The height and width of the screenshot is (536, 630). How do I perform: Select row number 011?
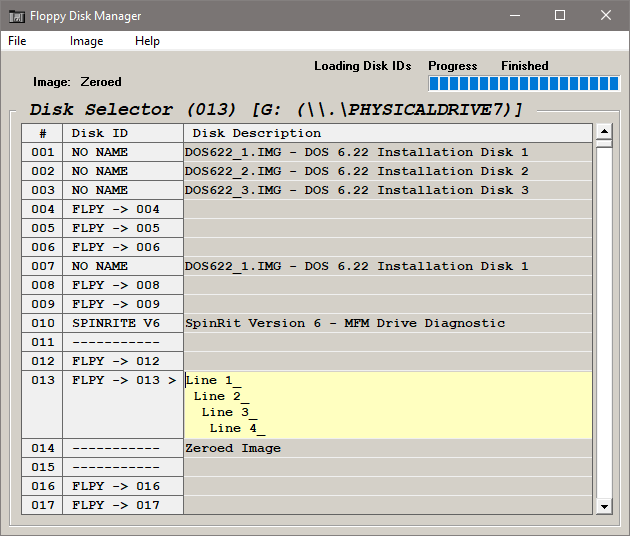(43, 342)
